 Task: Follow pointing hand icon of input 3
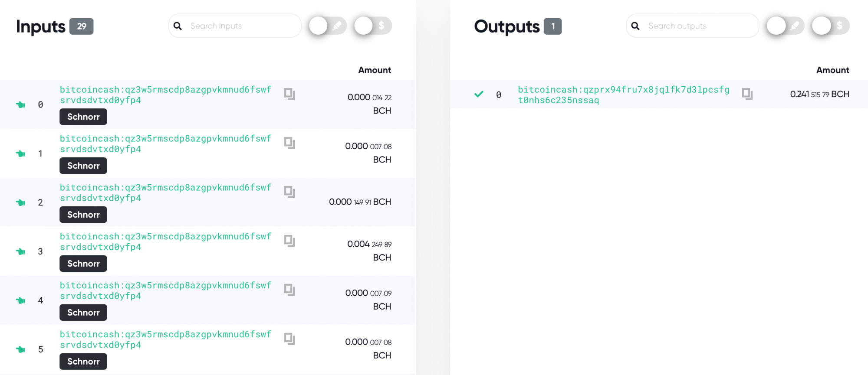point(20,251)
